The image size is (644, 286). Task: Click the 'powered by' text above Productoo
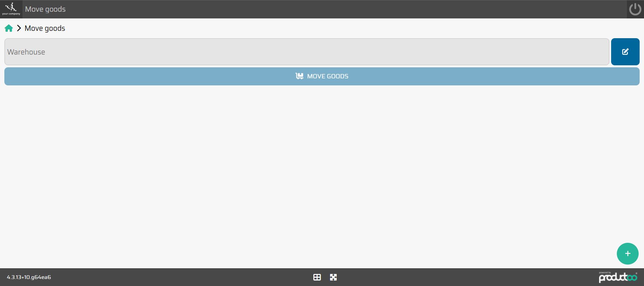click(605, 273)
